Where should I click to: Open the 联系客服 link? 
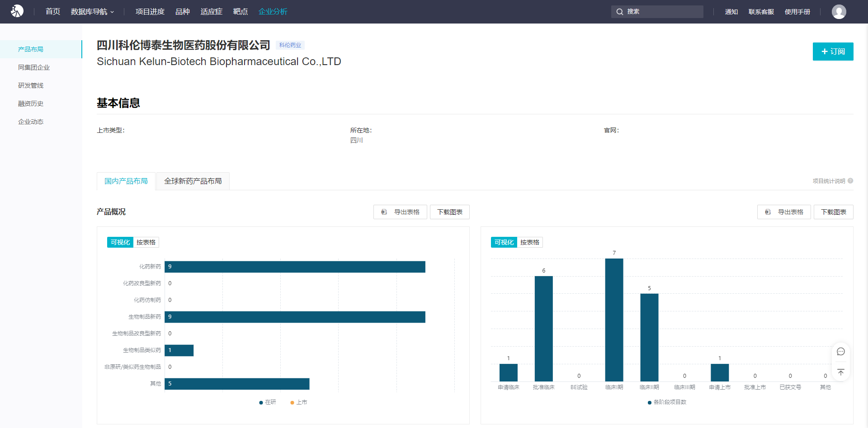[761, 12]
